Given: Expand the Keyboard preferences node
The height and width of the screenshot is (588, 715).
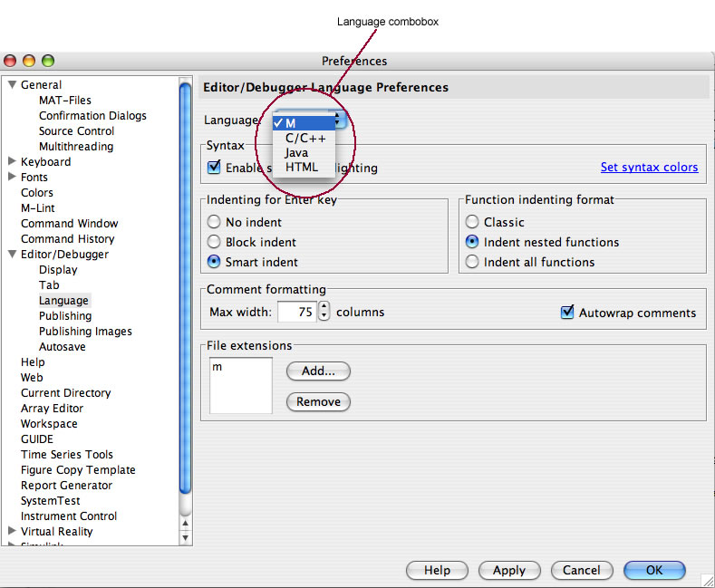Looking at the screenshot, I should (x=13, y=162).
